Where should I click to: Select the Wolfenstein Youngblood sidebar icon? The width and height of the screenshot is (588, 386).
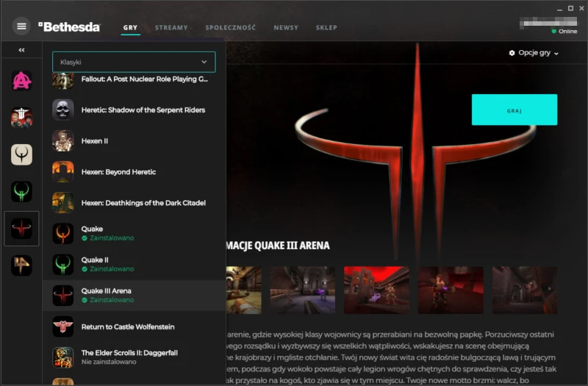pyautogui.click(x=22, y=118)
